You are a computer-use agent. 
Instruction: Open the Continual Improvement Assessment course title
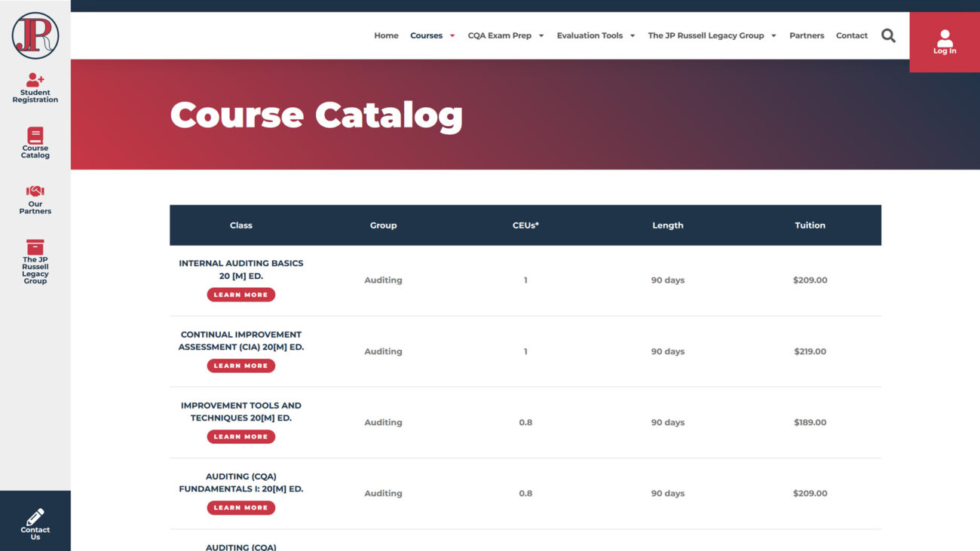[240, 340]
